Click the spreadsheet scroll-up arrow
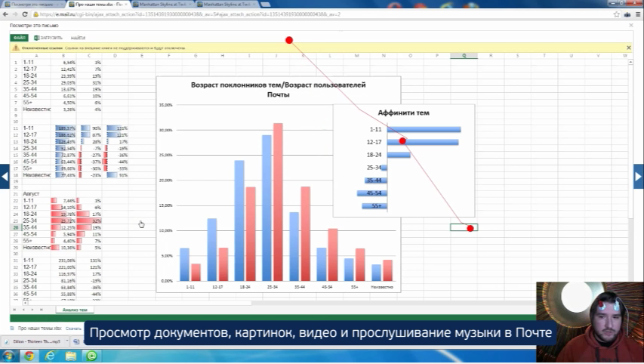The width and height of the screenshot is (644, 364). tap(630, 62)
